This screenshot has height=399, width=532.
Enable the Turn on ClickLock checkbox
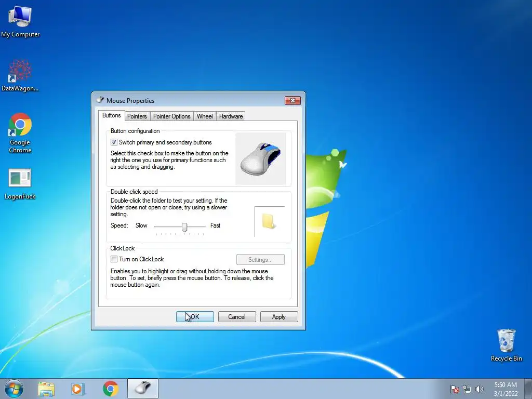114,259
